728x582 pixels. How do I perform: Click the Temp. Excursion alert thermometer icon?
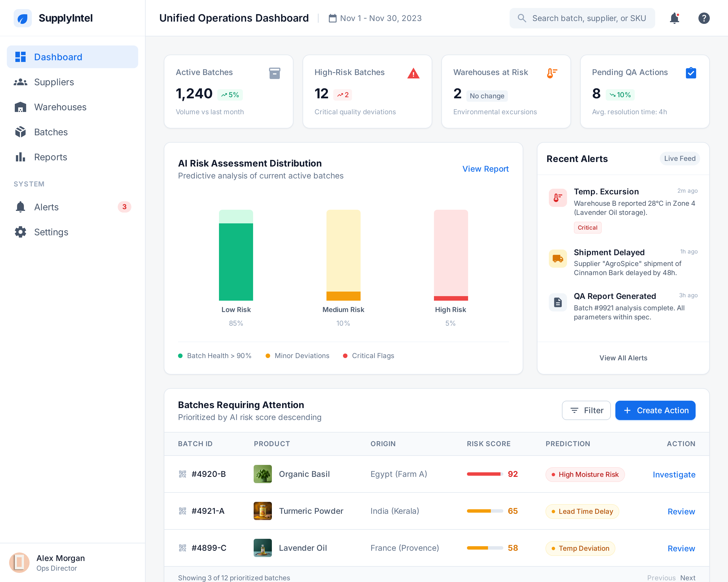pyautogui.click(x=558, y=198)
